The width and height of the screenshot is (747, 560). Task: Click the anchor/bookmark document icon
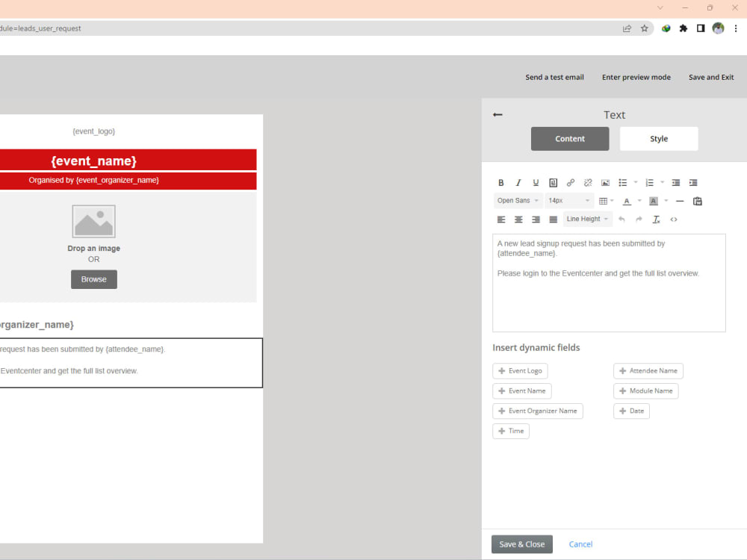point(553,183)
